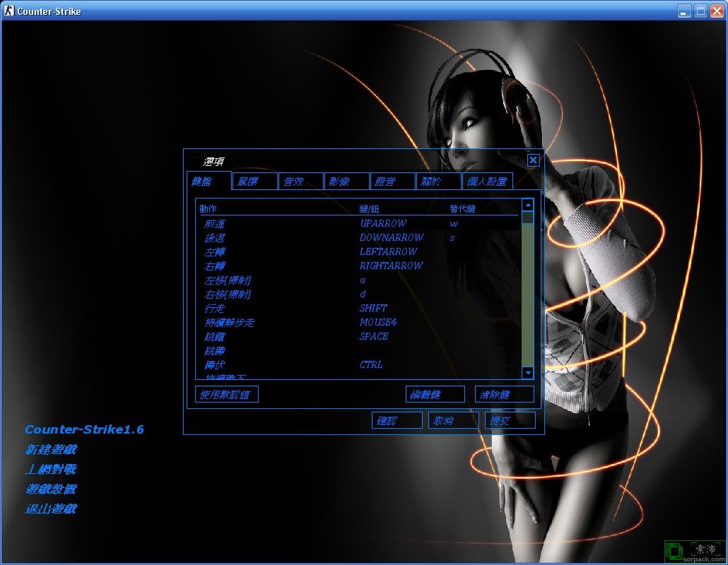Viewport: 728px width, 565px height.
Task: Click the 使用默認值 (use defaults) button
Action: point(226,394)
